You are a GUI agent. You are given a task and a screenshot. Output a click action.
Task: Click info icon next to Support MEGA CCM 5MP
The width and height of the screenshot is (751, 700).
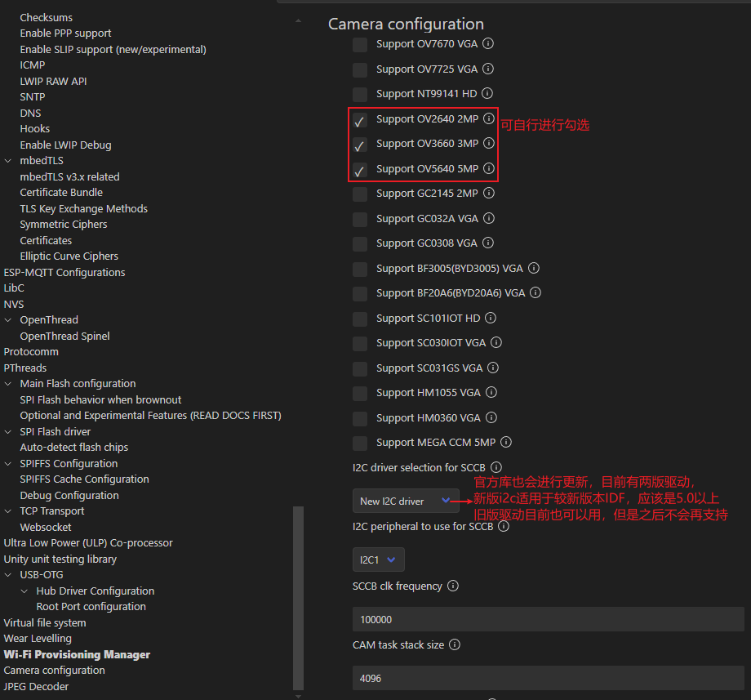tap(506, 442)
